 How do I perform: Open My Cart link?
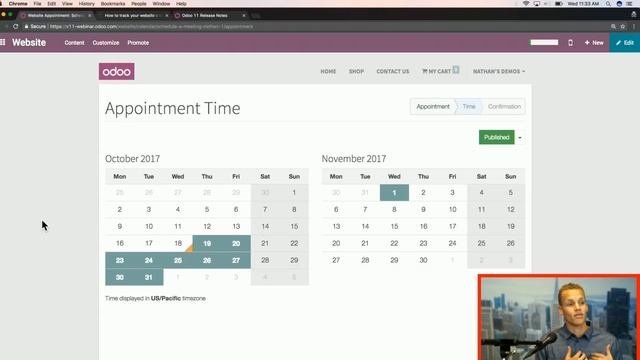pyautogui.click(x=440, y=71)
